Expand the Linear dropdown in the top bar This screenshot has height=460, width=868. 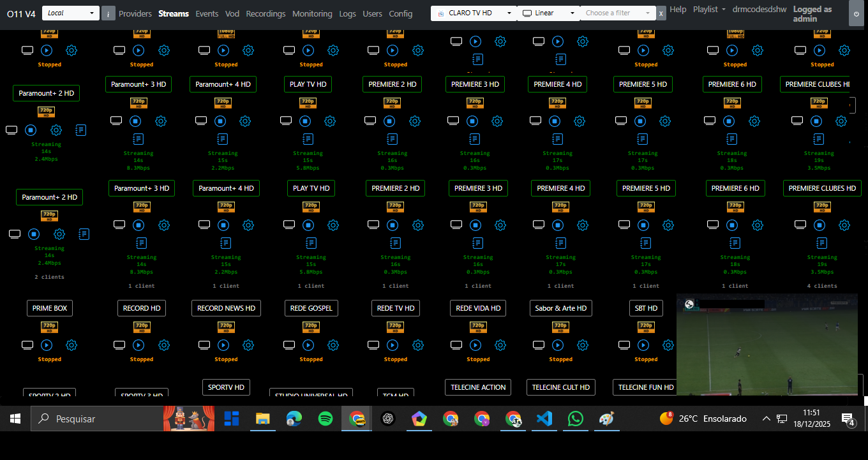(548, 12)
